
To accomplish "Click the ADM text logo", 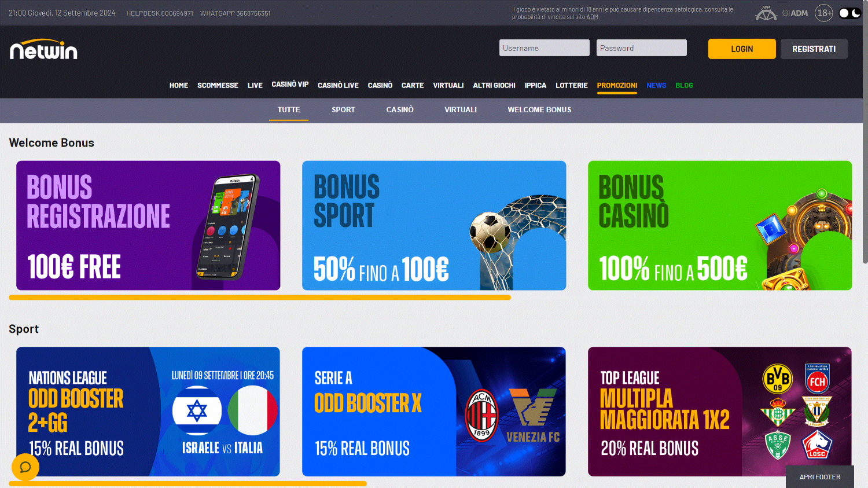I will pos(795,13).
